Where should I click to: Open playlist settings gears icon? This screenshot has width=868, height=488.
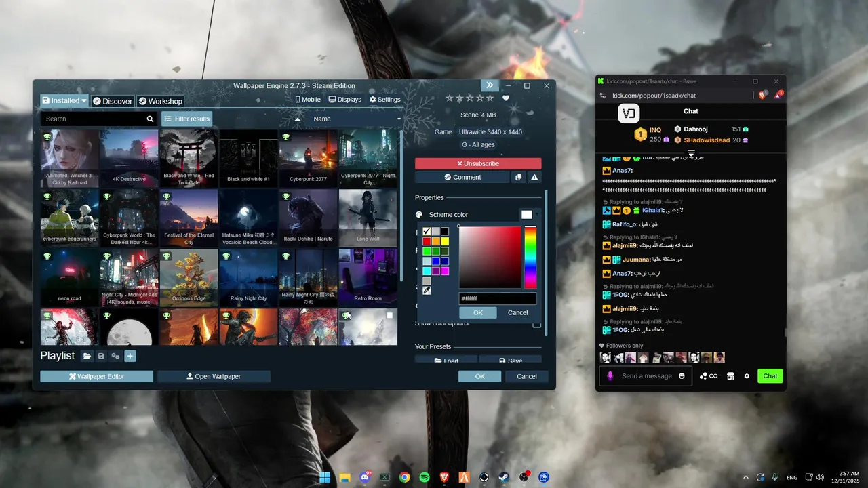[x=115, y=356]
